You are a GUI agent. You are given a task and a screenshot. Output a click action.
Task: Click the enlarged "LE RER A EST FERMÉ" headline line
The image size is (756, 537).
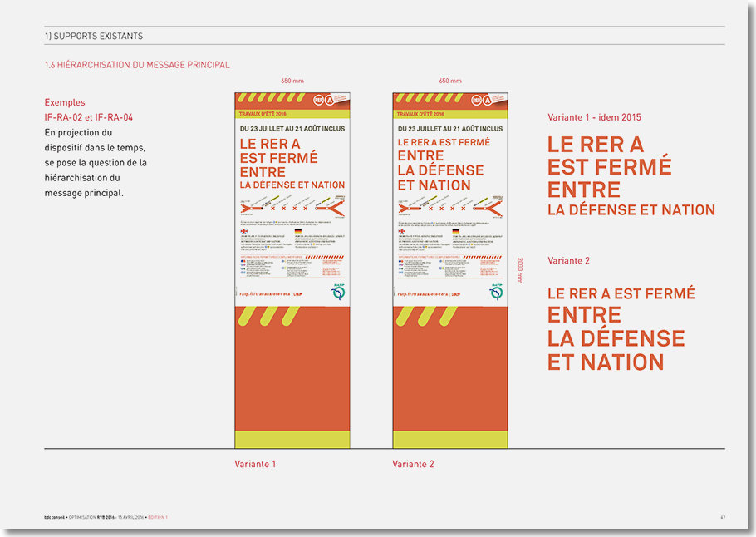coord(621,293)
